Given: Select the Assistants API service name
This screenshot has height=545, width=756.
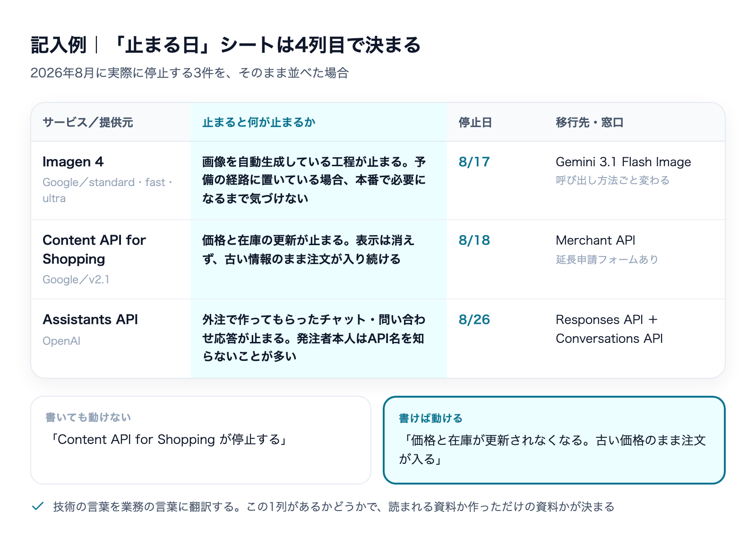Looking at the screenshot, I should pos(90,319).
